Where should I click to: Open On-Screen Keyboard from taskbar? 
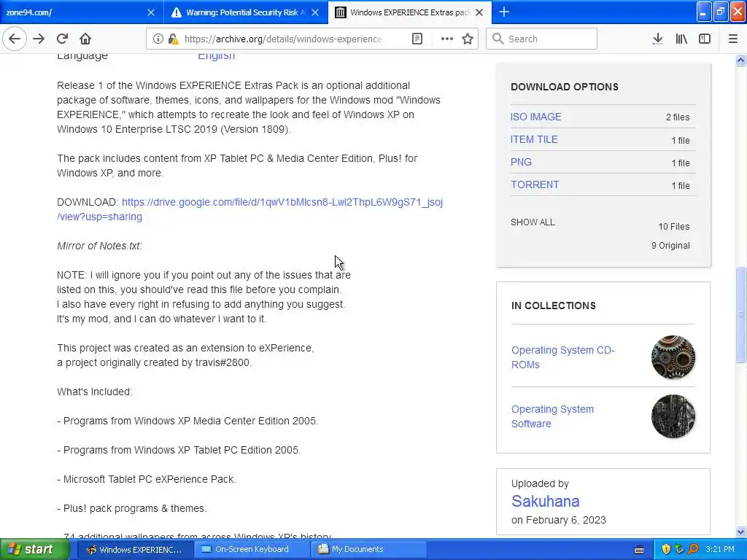(251, 549)
